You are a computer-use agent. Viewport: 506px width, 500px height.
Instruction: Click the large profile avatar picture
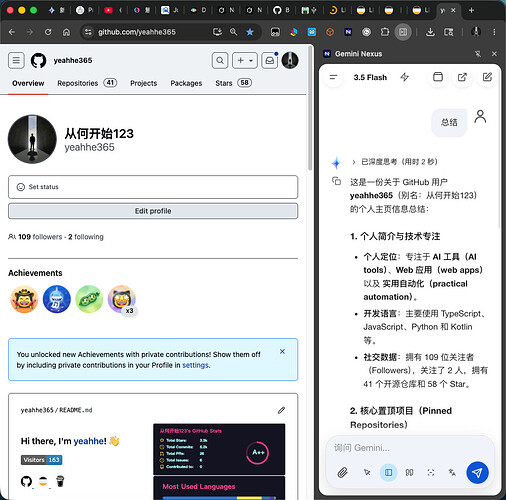[x=32, y=139]
